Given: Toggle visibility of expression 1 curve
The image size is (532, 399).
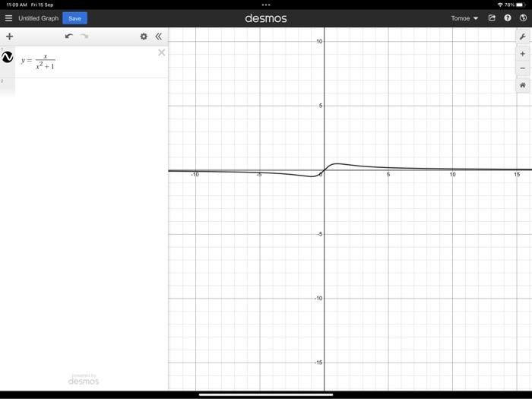Looking at the screenshot, I should coord(8,57).
